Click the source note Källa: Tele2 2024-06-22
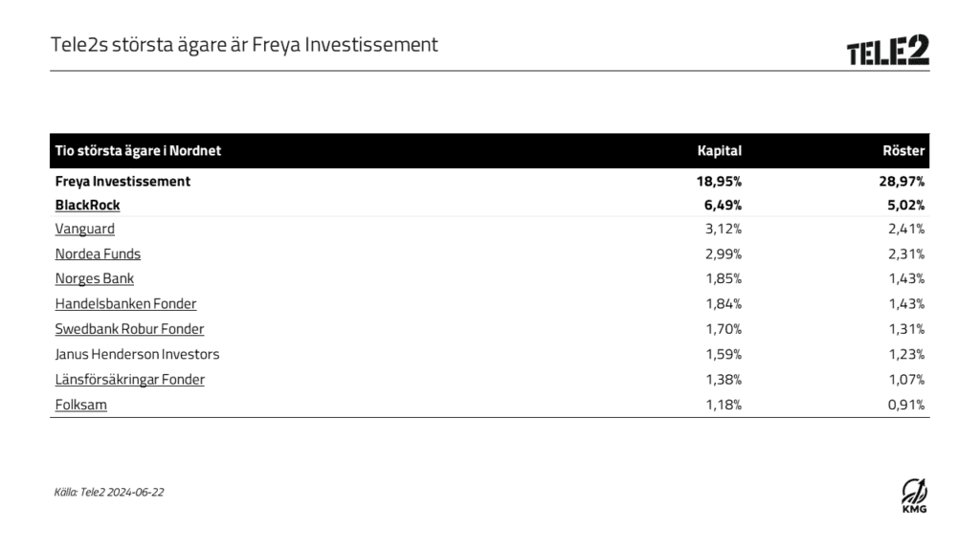 pyautogui.click(x=109, y=493)
